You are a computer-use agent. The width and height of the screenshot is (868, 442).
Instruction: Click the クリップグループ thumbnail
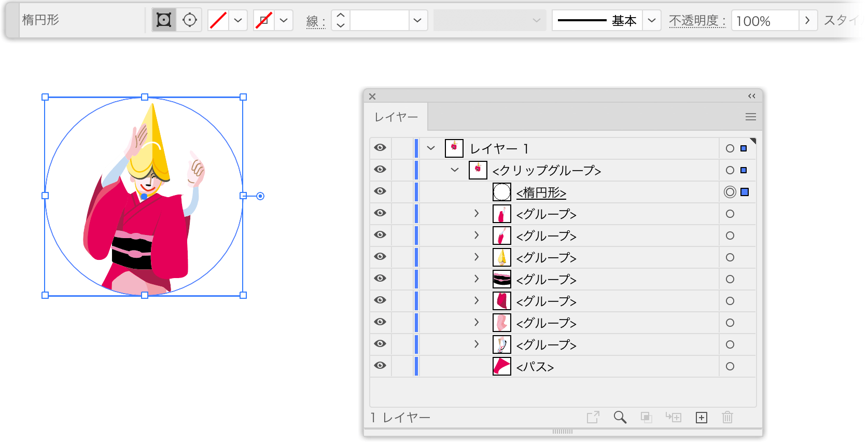point(478,170)
